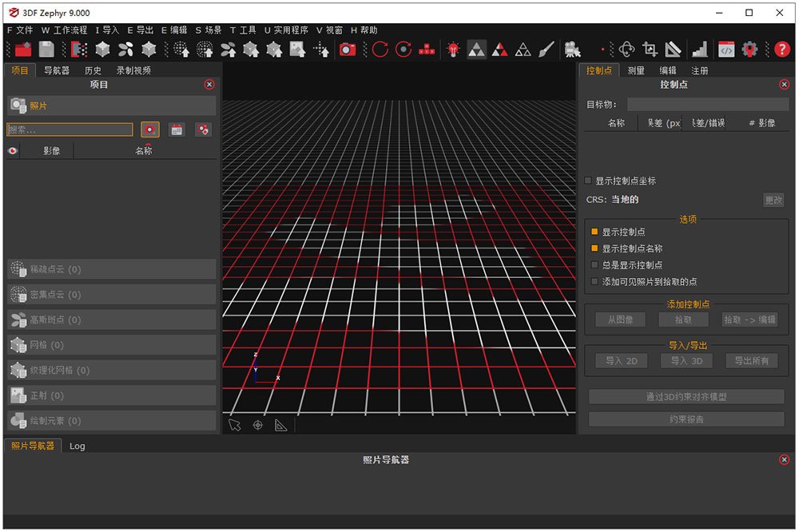The width and height of the screenshot is (799, 532).
Task: Switch to the Log tab
Action: pyautogui.click(x=77, y=446)
